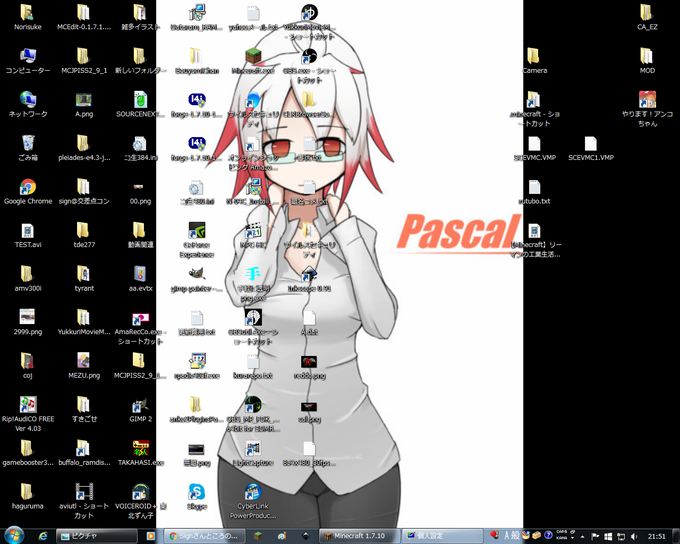Image resolution: width=680 pixels, height=544 pixels.
Task: Click the Minecraft grass block taskbar icon
Action: 258,536
